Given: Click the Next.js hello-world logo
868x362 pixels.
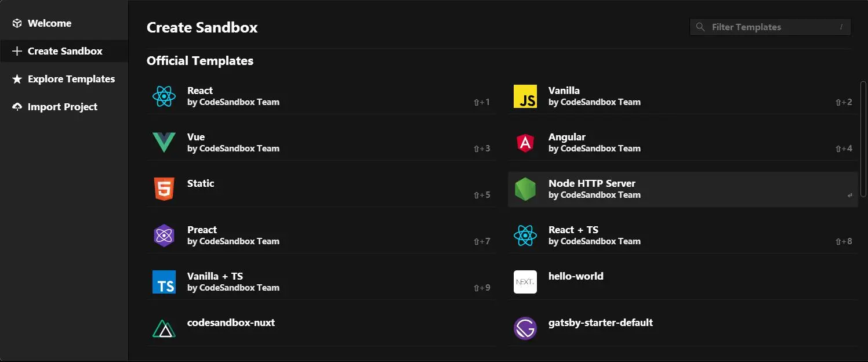Looking at the screenshot, I should coord(525,282).
